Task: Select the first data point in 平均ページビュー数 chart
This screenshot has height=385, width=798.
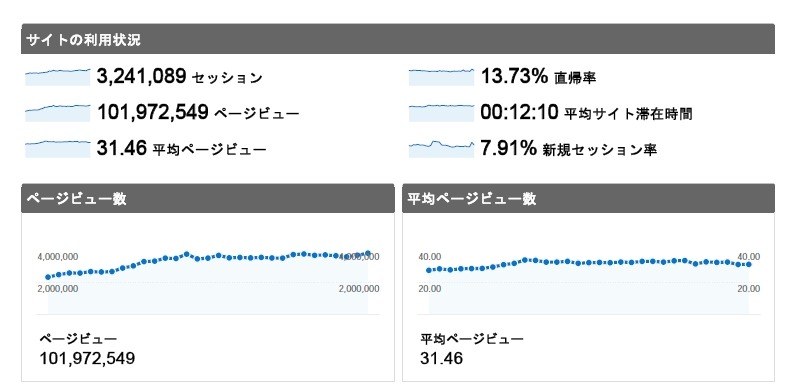Action: (x=429, y=270)
